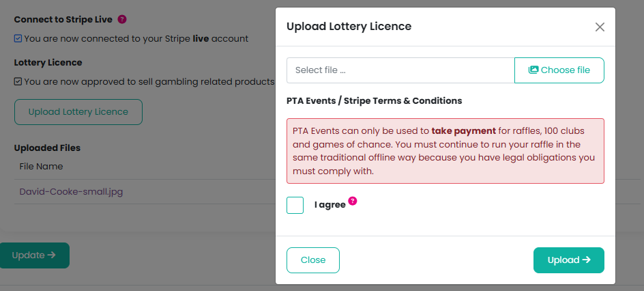Click the File Name column header
644x291 pixels.
coord(41,166)
